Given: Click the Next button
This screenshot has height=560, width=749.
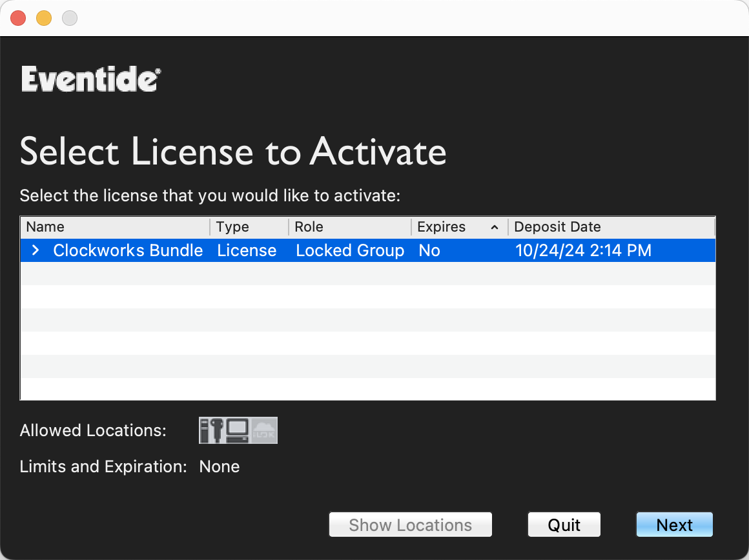Looking at the screenshot, I should click(x=675, y=525).
